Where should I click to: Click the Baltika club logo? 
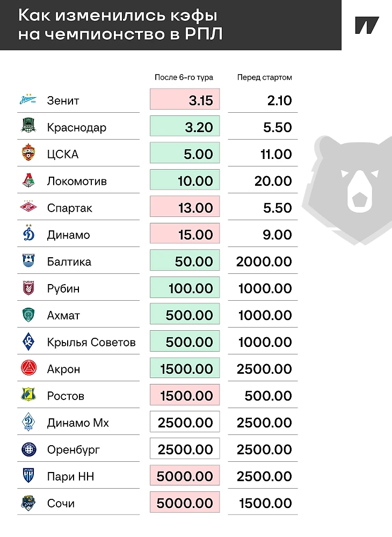click(28, 261)
